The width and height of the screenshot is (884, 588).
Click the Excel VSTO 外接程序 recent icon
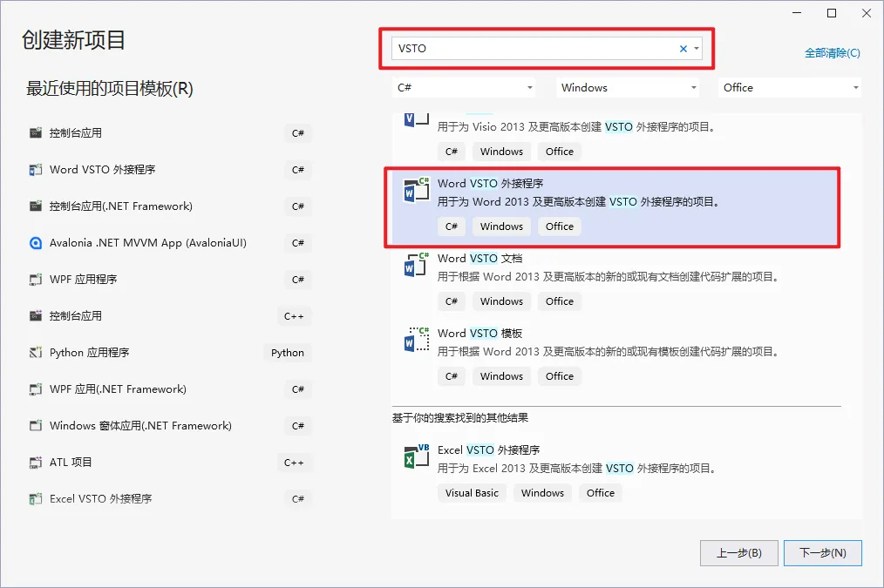coord(36,499)
